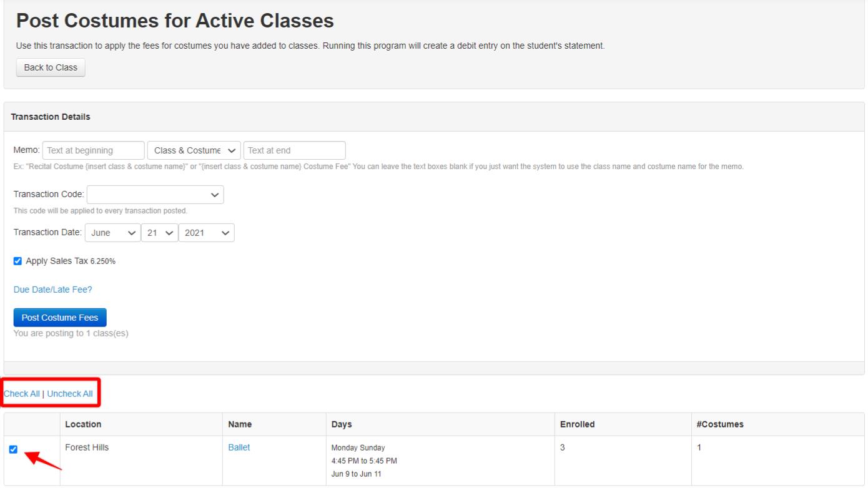Viewport: 868px width, 488px height.
Task: Click the Transaction Details panel heading
Action: (x=51, y=117)
